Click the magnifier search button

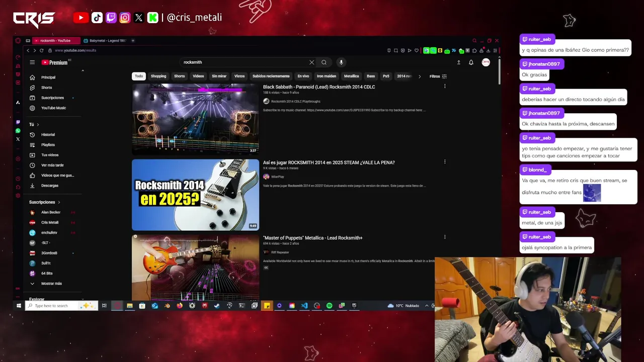point(324,62)
